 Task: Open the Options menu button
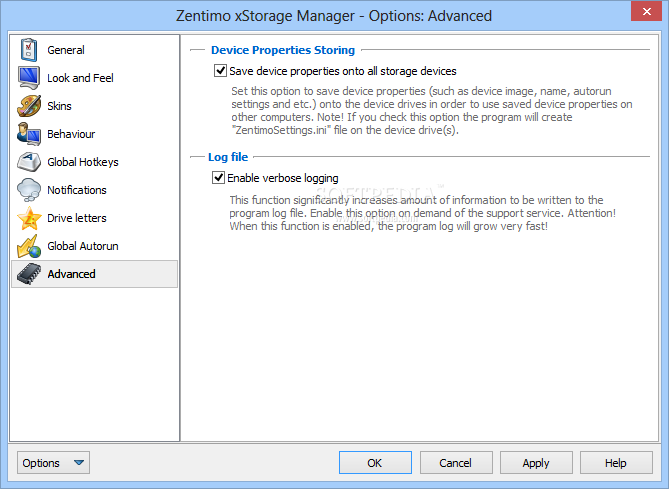(x=53, y=463)
